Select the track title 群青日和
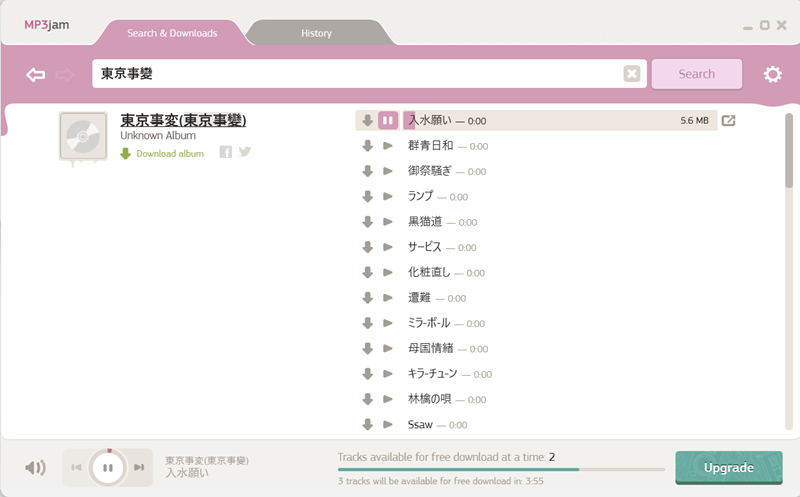The height and width of the screenshot is (497, 800). click(x=430, y=146)
